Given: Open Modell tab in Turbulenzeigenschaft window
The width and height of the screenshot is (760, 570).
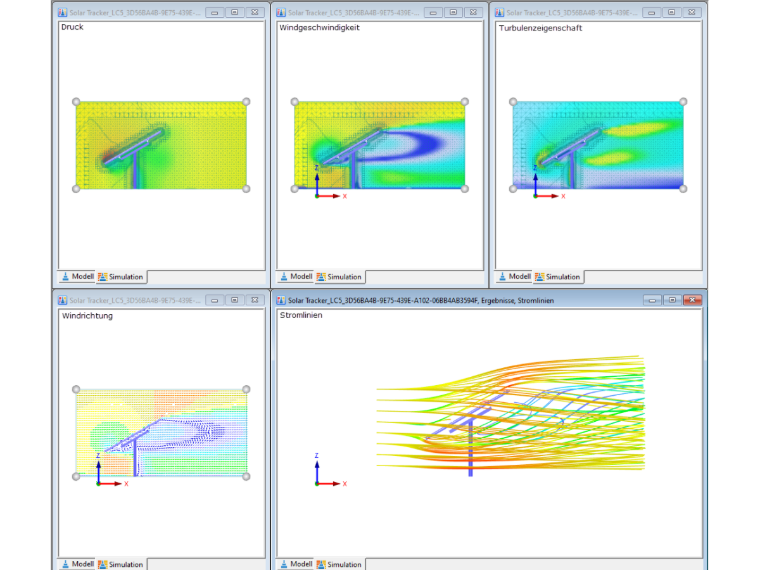Looking at the screenshot, I should coord(515,277).
